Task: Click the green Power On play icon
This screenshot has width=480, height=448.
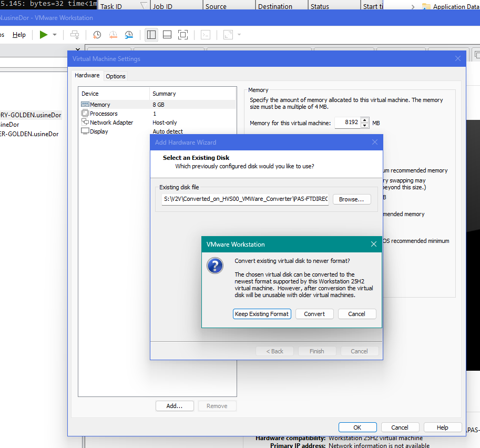Action: [x=44, y=35]
